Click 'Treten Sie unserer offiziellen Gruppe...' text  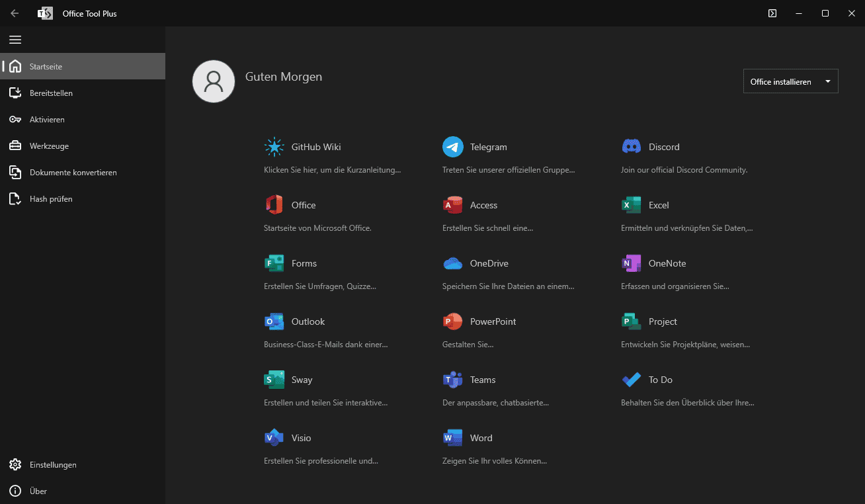click(x=509, y=170)
